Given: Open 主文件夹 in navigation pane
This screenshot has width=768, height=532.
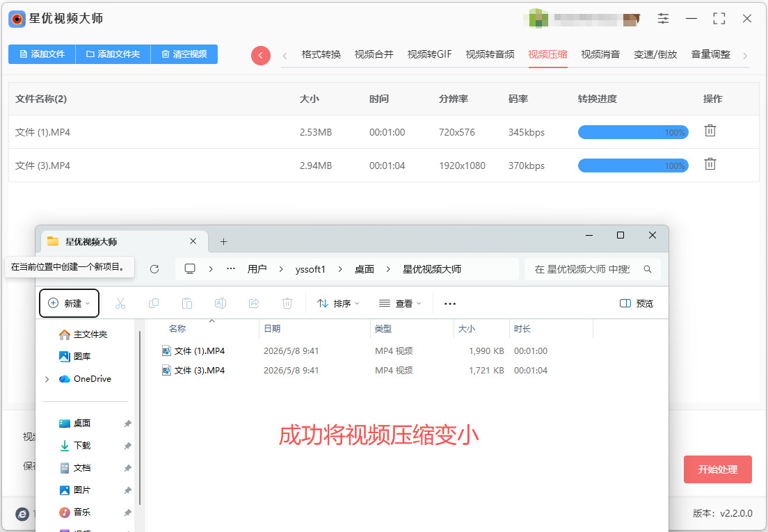Looking at the screenshot, I should click(83, 334).
